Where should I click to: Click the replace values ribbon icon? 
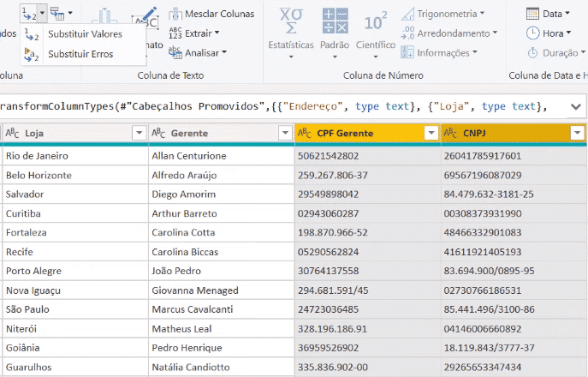(29, 14)
